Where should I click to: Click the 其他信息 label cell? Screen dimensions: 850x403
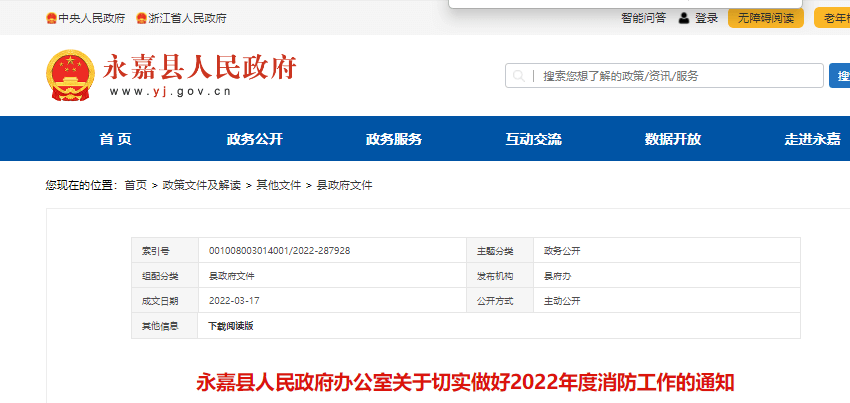click(165, 326)
